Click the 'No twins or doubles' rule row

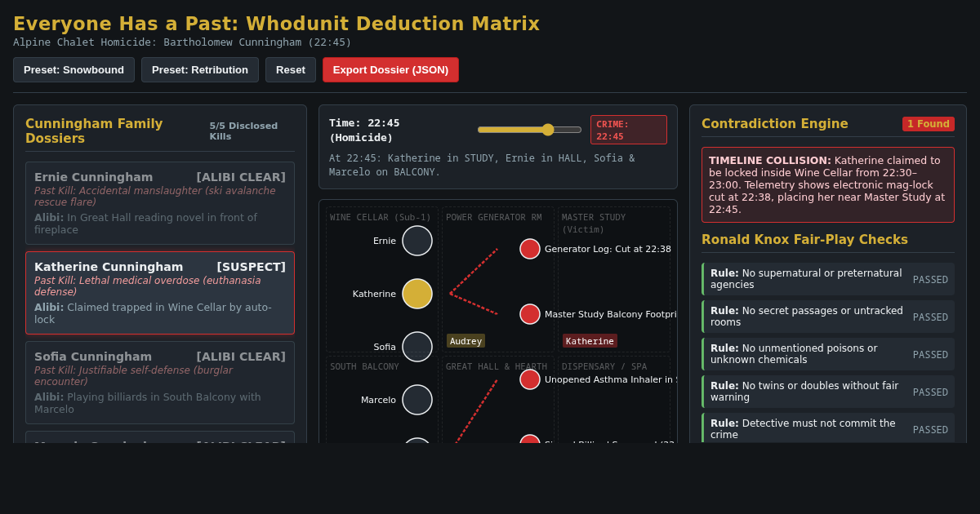tap(828, 392)
